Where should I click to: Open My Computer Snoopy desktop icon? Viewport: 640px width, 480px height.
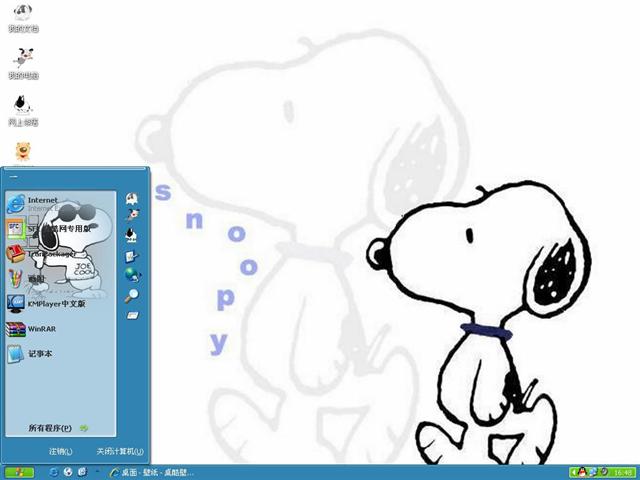[x=23, y=64]
